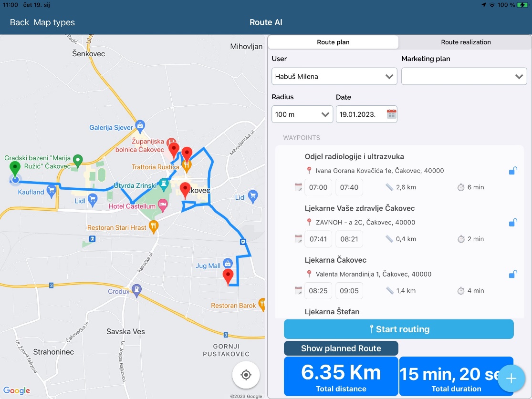Open the User dropdown showing Habuš Milena

tap(334, 76)
